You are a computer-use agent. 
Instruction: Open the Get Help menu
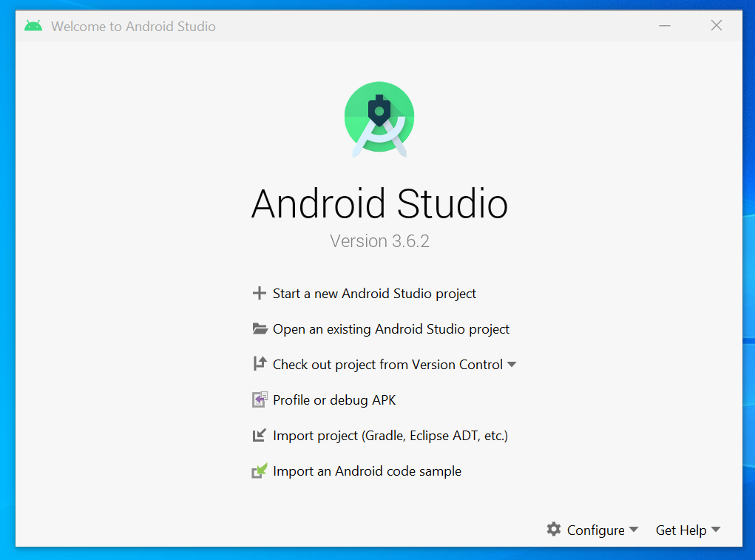(x=681, y=530)
